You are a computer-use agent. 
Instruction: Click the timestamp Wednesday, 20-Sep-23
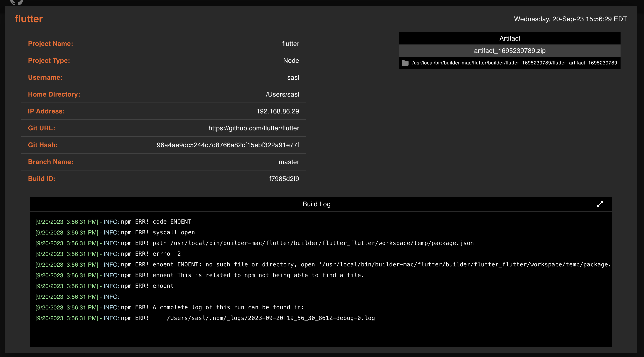pos(571,19)
